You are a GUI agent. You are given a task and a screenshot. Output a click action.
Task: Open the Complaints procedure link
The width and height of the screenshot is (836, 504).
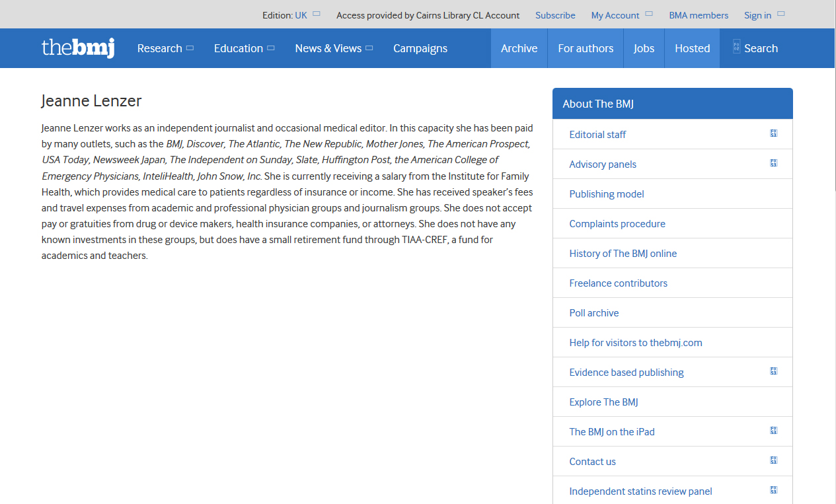tap(617, 224)
